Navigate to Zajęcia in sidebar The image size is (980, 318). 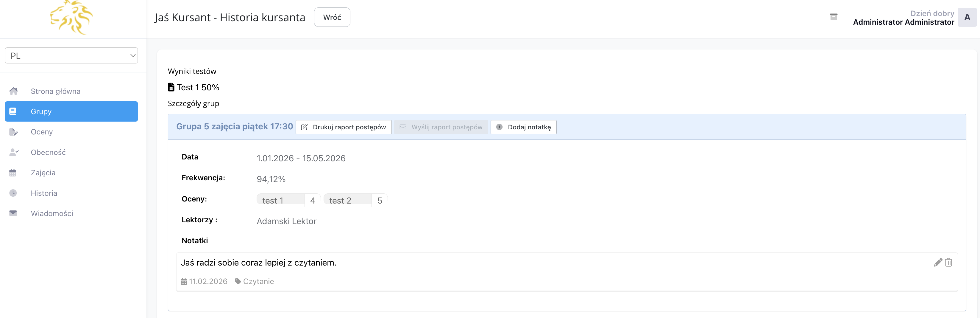(x=43, y=173)
